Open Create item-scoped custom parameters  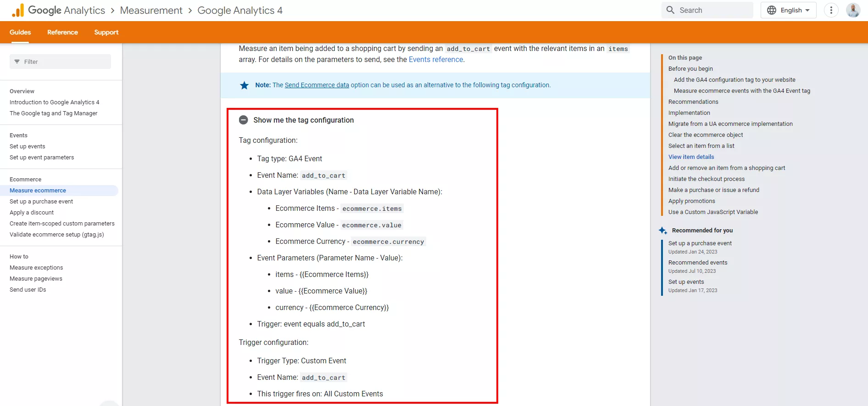(62, 223)
